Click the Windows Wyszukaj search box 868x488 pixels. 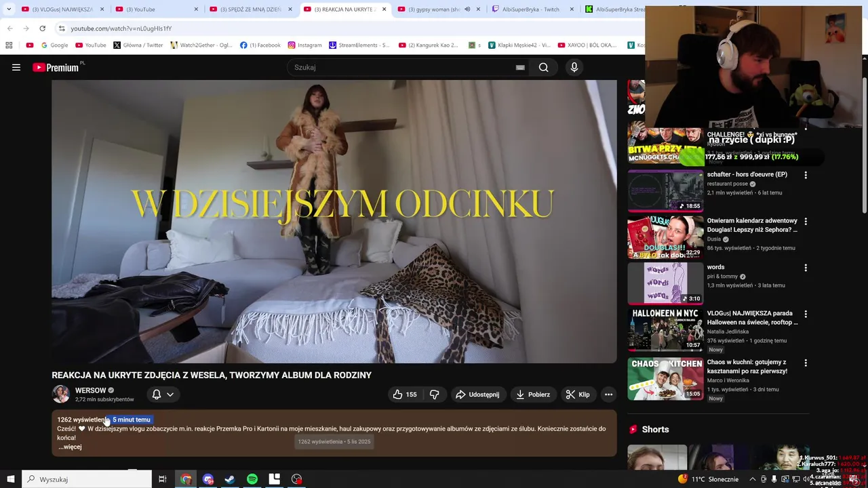(x=87, y=479)
